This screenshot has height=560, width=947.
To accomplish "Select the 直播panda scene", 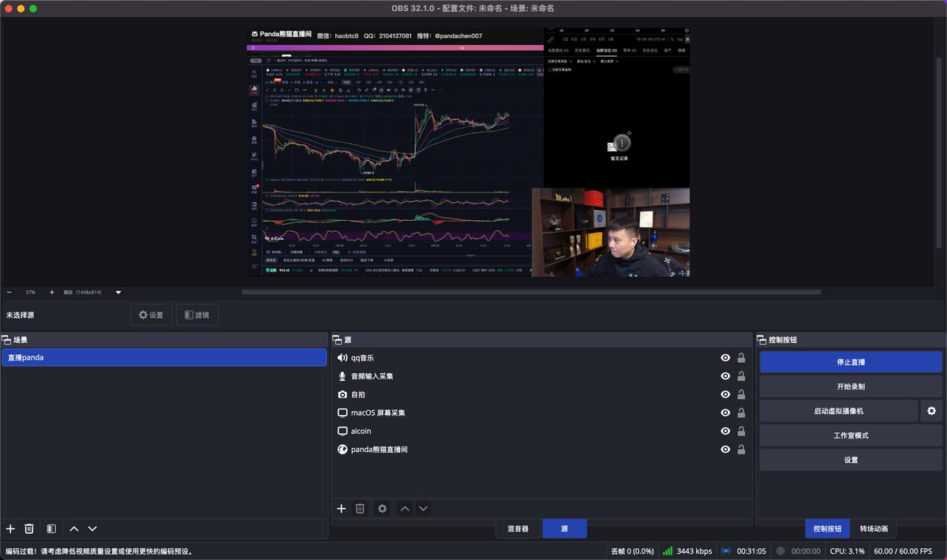I will tap(164, 357).
